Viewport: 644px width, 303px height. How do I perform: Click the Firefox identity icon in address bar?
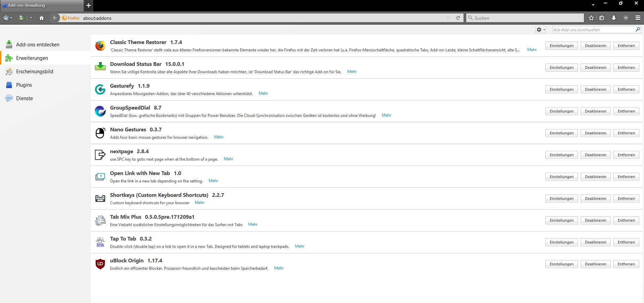coord(64,18)
